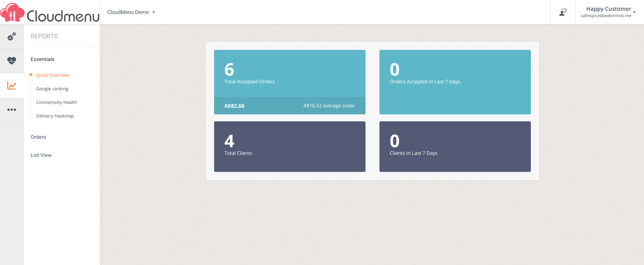
Task: Collapse the Essentials section
Action: 42,59
